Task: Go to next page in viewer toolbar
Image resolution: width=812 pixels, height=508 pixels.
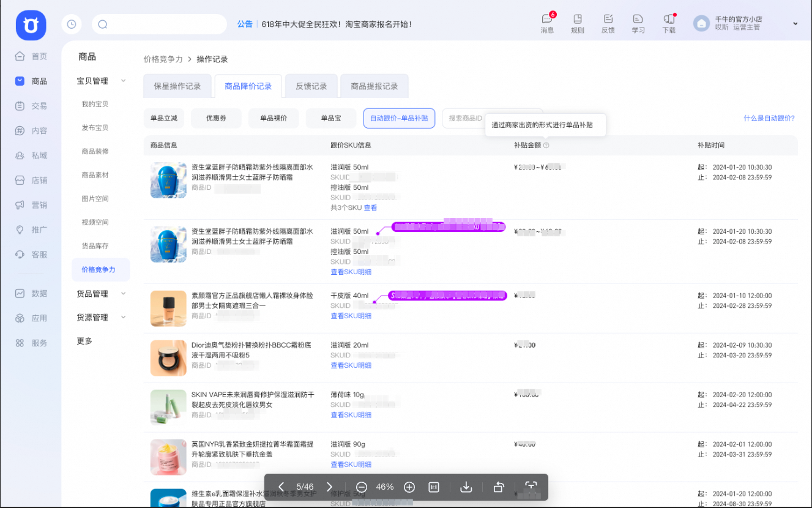Action: pyautogui.click(x=329, y=487)
